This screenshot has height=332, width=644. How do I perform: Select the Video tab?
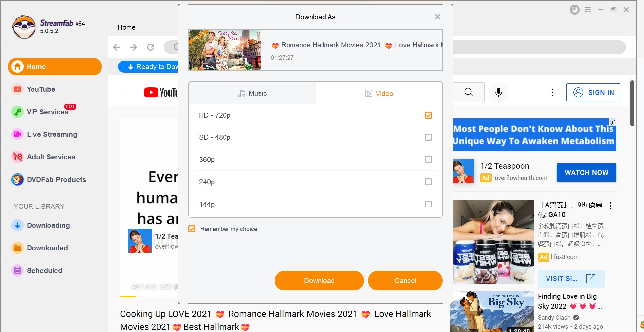[x=379, y=94]
